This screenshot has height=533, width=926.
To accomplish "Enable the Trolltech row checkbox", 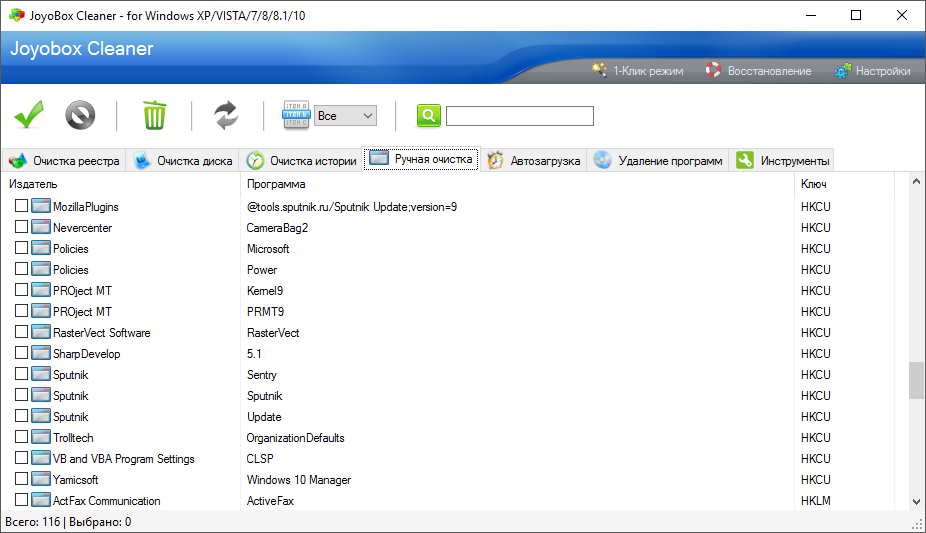I will [21, 437].
